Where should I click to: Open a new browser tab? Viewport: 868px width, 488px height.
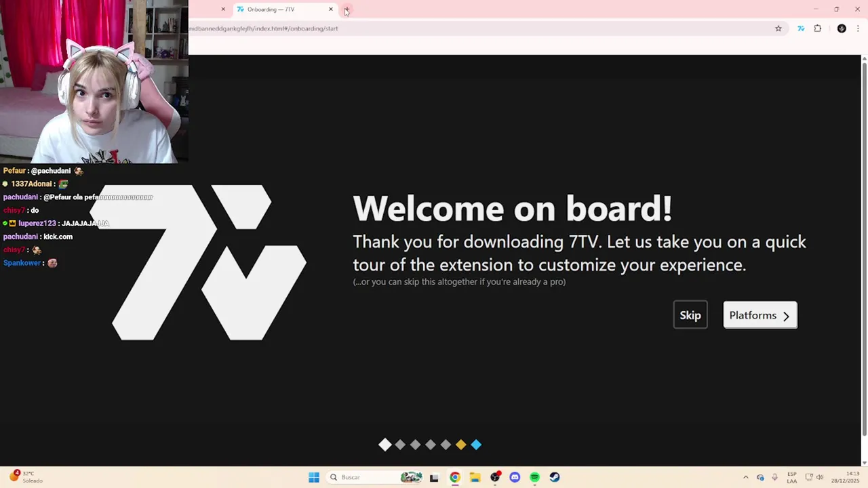tap(347, 9)
